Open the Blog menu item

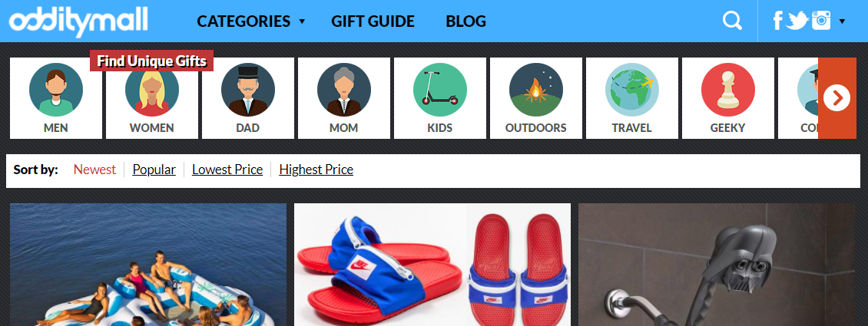465,21
